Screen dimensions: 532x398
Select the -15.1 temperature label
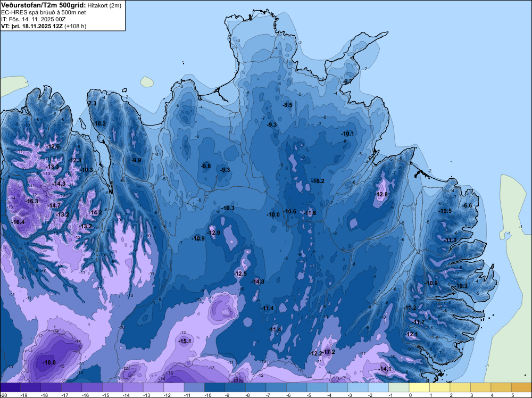pyautogui.click(x=185, y=341)
